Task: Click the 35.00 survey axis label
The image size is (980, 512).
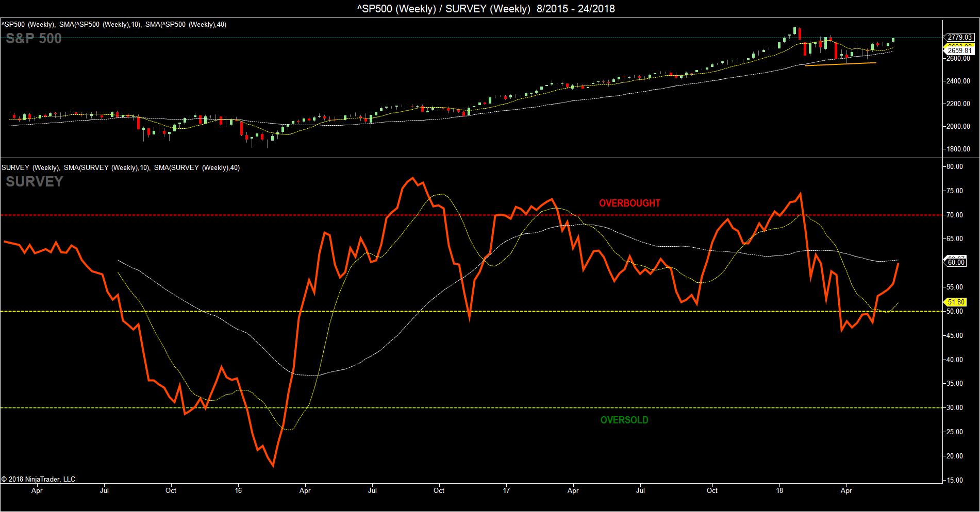Action: [955, 383]
